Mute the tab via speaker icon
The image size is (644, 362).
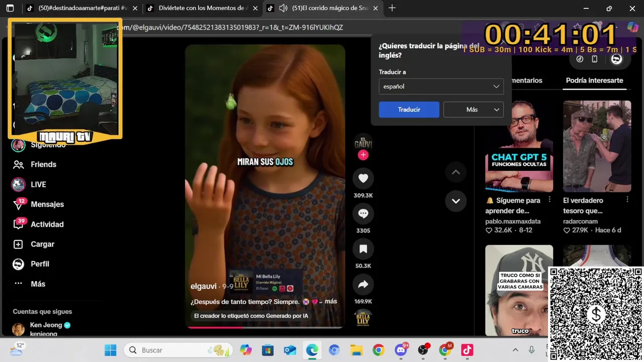(283, 8)
